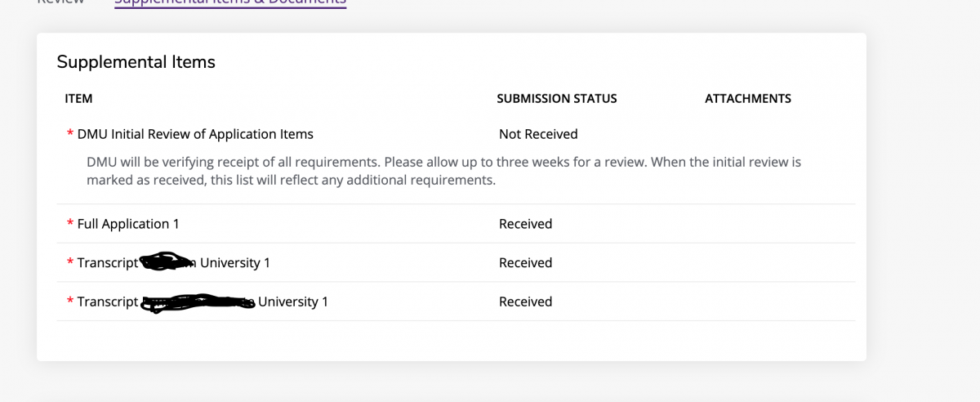980x402 pixels.
Task: Click Received status for the transcript row with the longer redaction
Action: coord(526,302)
